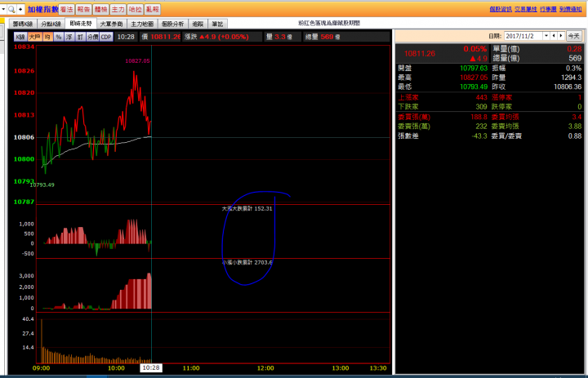Click the 振幅 value 0.3%
This screenshot has height=378, width=588.
(x=574, y=69)
